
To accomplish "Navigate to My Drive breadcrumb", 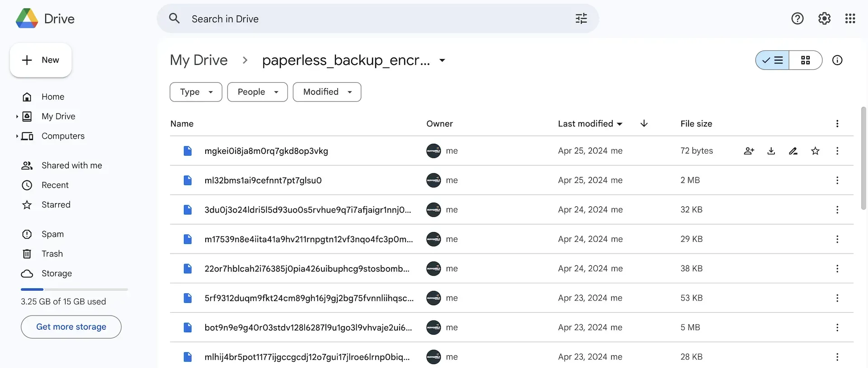I will 198,60.
